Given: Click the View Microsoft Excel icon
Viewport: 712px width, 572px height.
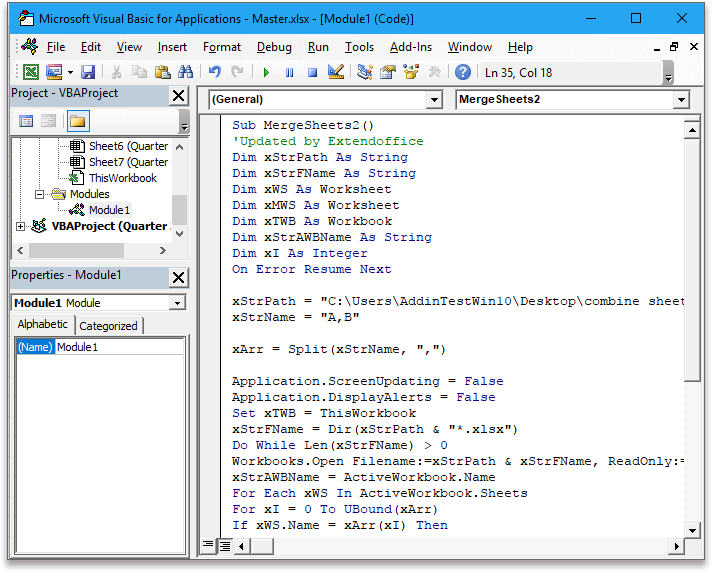Looking at the screenshot, I should click(x=31, y=72).
